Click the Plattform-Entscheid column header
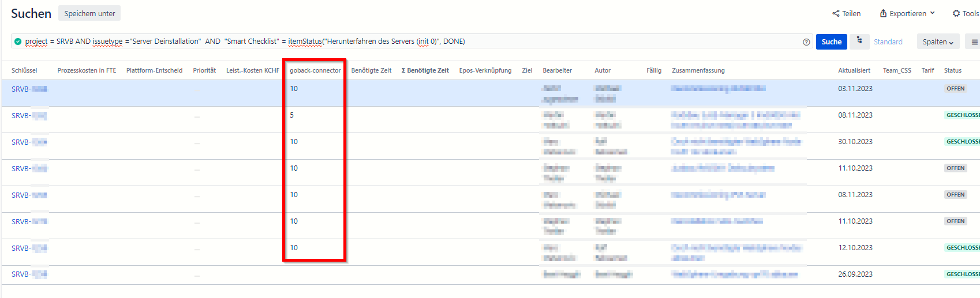 point(154,70)
